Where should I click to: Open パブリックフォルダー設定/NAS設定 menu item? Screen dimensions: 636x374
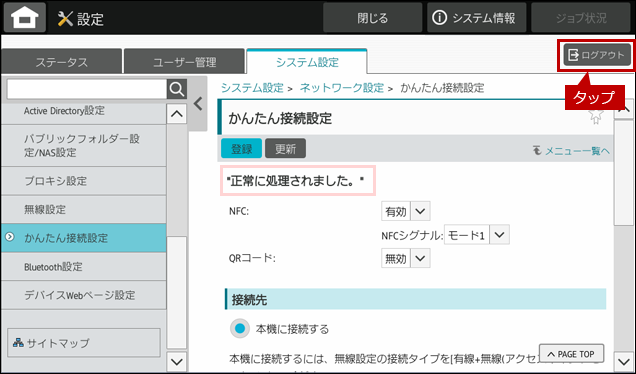point(84,146)
